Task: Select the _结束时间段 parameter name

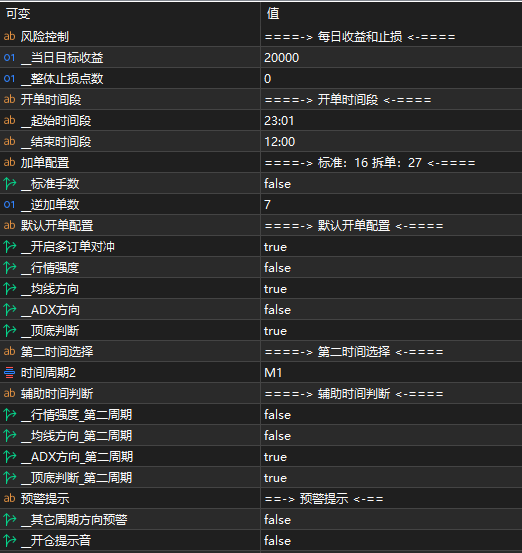Action: click(56, 142)
